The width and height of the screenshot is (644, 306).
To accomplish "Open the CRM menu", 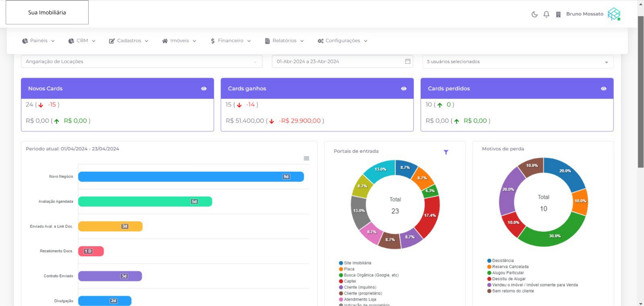I will 82,41.
